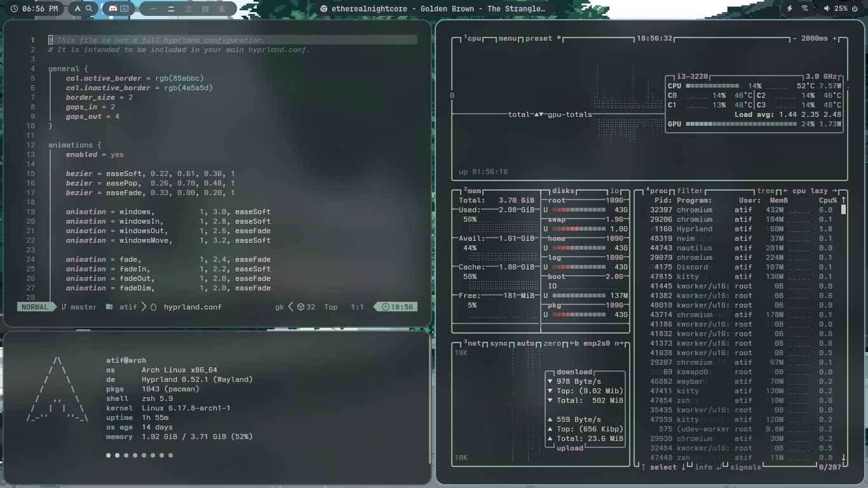
Task: Switch to workspace three (三)
Action: point(188,9)
